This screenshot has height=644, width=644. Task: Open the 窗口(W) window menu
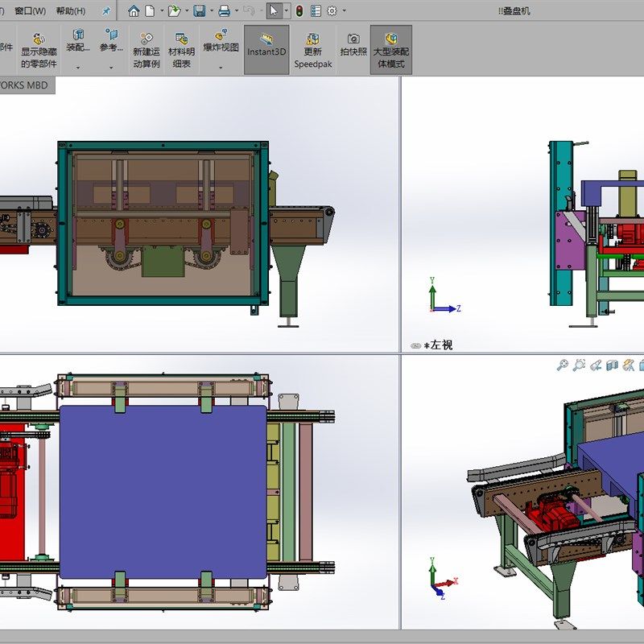[30, 11]
